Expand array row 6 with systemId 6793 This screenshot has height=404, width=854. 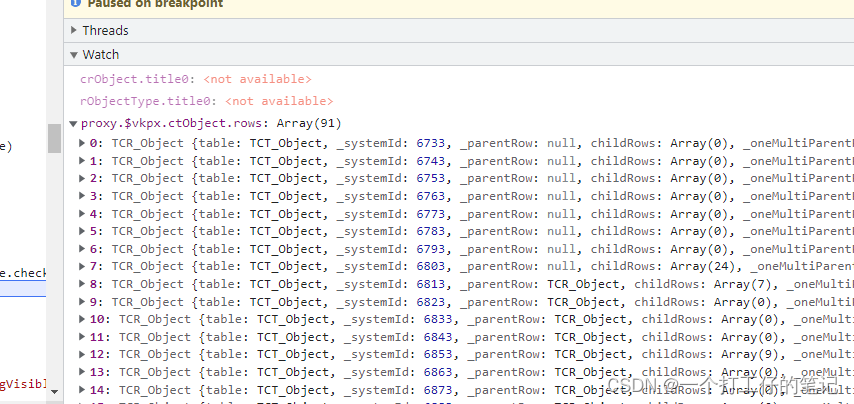pyautogui.click(x=82, y=248)
